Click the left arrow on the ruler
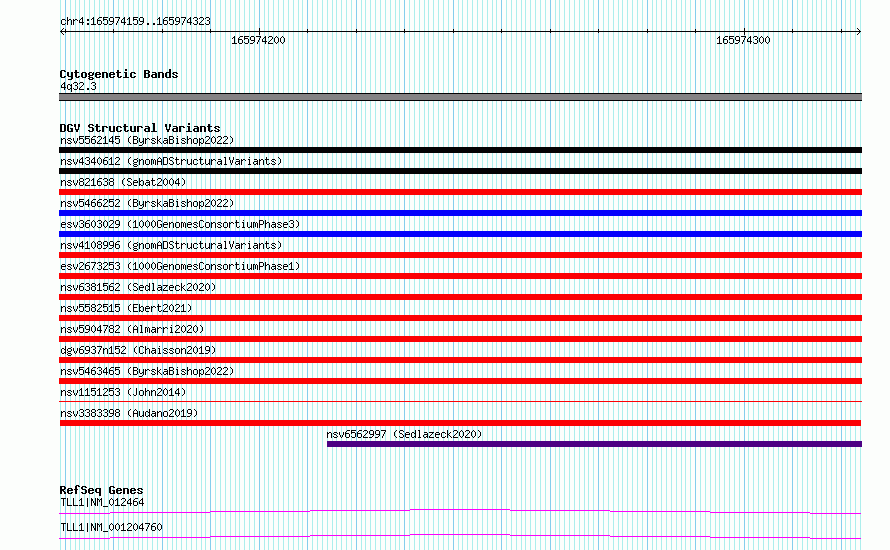Image resolution: width=890 pixels, height=550 pixels. tap(63, 31)
